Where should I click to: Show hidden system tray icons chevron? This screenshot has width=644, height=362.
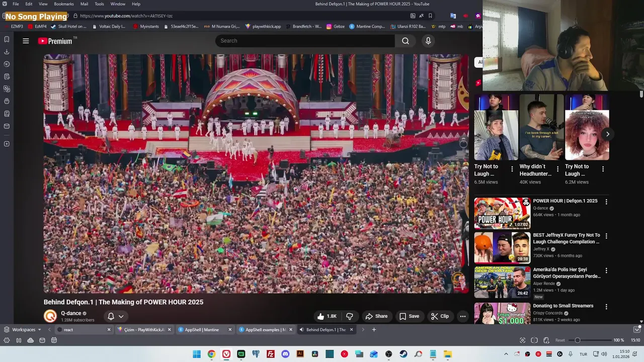tap(506, 354)
